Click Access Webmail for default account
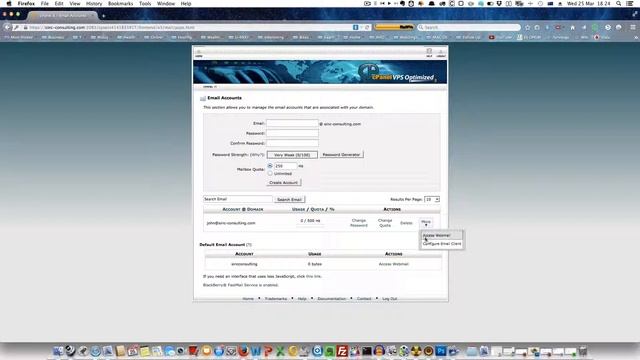 pyautogui.click(x=393, y=264)
